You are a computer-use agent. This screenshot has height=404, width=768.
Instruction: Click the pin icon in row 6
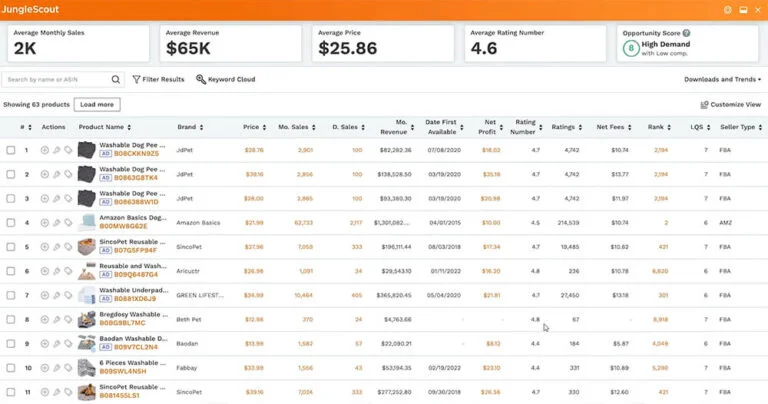point(57,271)
